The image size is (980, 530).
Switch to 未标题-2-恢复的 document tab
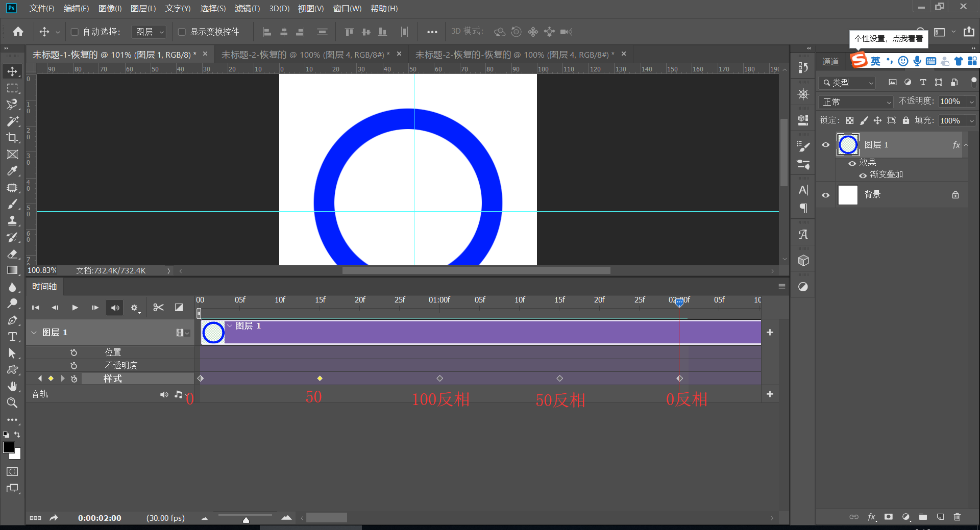click(x=305, y=55)
